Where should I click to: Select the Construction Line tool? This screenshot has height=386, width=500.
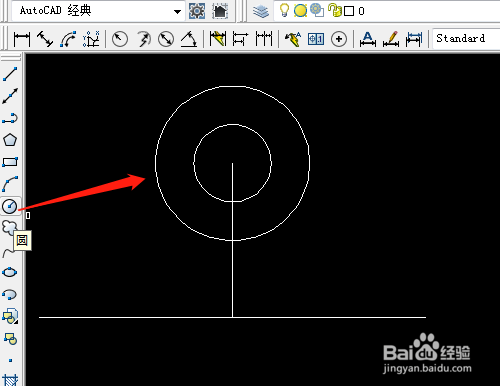10,96
